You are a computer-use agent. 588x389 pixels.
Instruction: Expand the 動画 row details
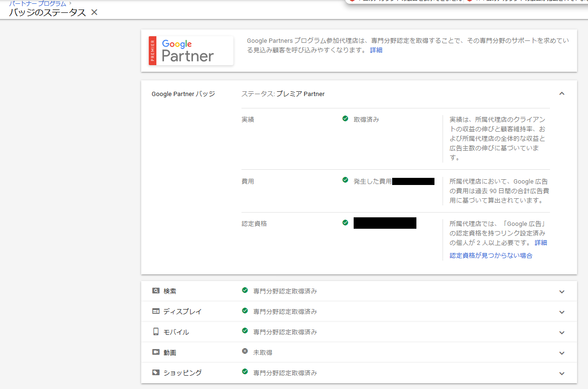562,352
